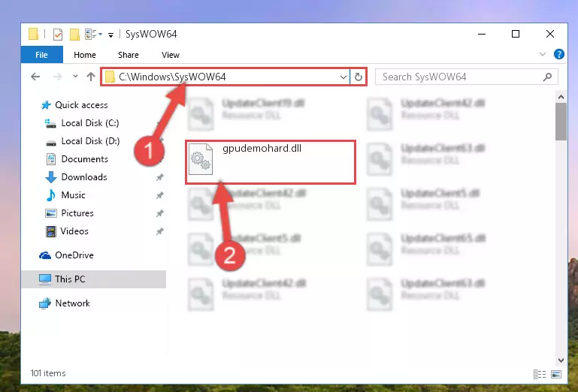This screenshot has height=392, width=578.
Task: Click the search magnifier icon
Action: coord(547,77)
